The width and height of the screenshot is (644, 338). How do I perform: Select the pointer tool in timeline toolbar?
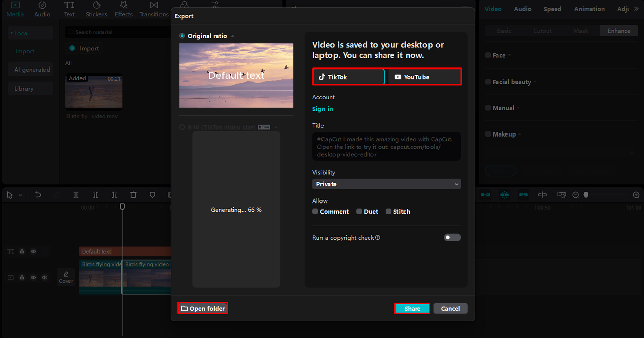pos(10,195)
